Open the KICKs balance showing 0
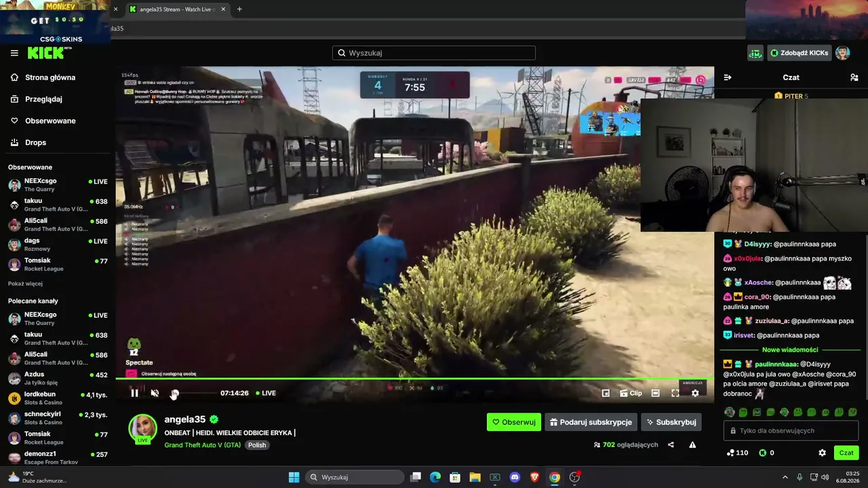 click(x=766, y=453)
